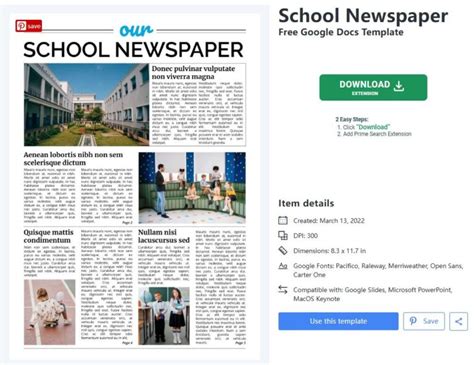Click the Dimensions: 8.3 x 11.7 in text
Image resolution: width=474 pixels, height=365 pixels.
[329, 251]
